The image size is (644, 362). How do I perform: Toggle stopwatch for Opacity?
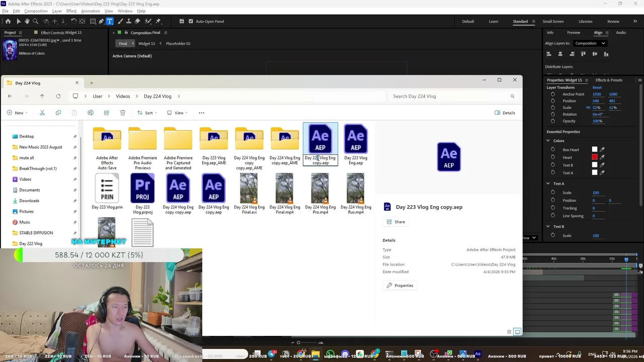(553, 121)
